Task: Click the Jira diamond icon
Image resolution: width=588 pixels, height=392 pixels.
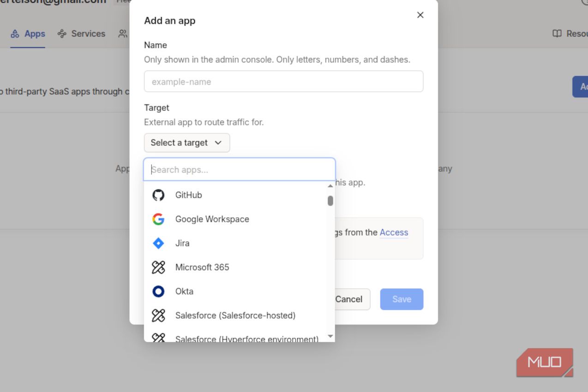Action: [158, 243]
